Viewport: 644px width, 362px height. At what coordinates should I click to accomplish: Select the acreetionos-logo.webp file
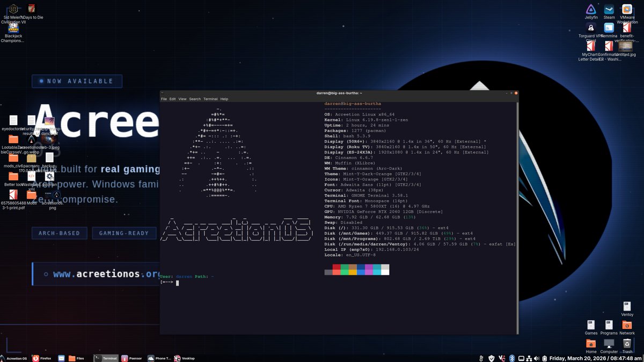click(x=32, y=140)
